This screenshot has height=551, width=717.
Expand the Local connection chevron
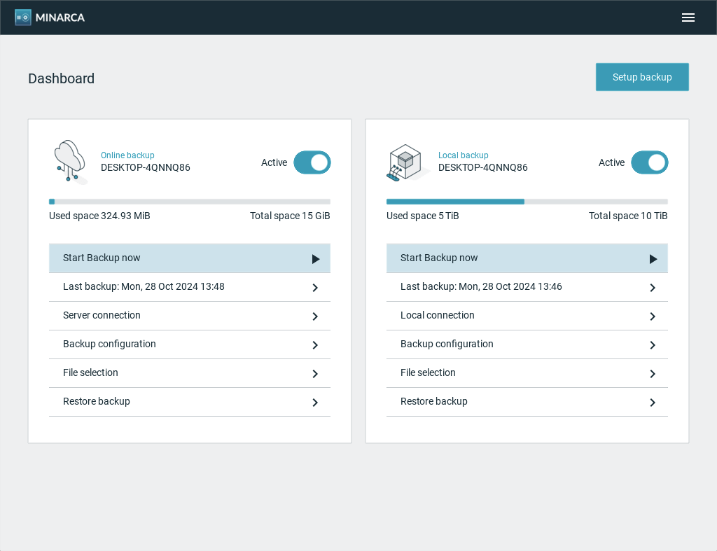click(652, 316)
